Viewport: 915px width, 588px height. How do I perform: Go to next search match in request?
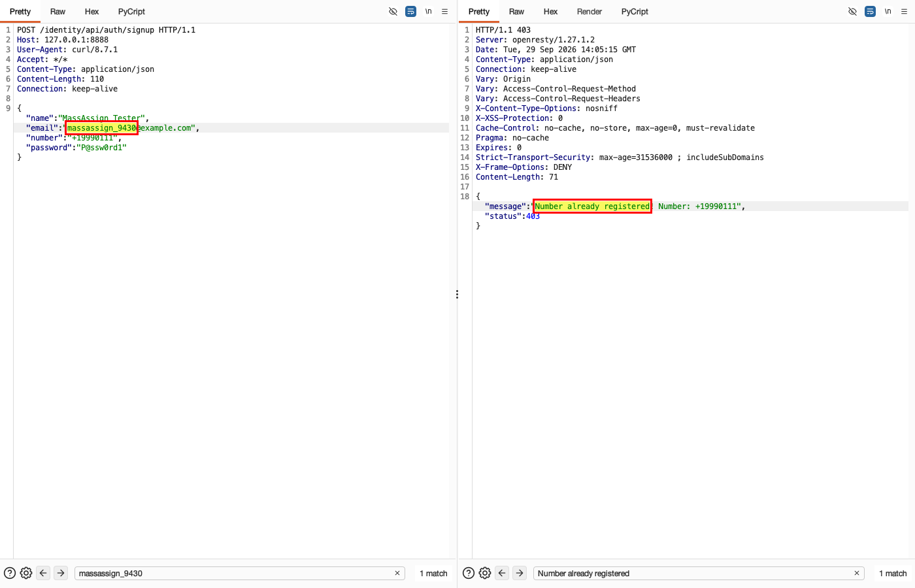pyautogui.click(x=61, y=573)
